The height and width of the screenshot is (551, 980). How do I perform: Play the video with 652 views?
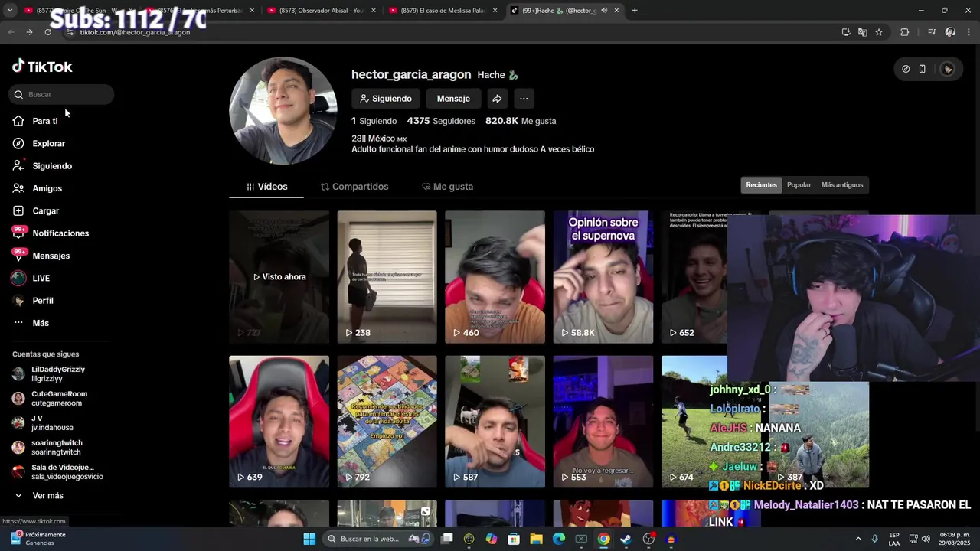pyautogui.click(x=694, y=277)
